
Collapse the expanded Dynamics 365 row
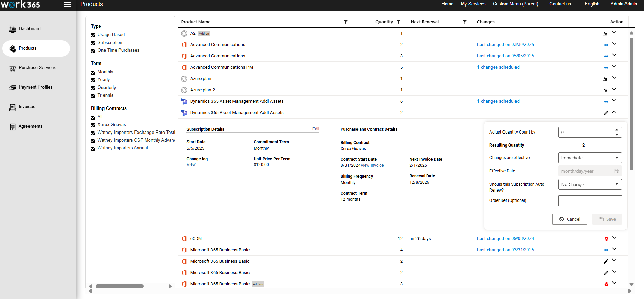tap(614, 112)
